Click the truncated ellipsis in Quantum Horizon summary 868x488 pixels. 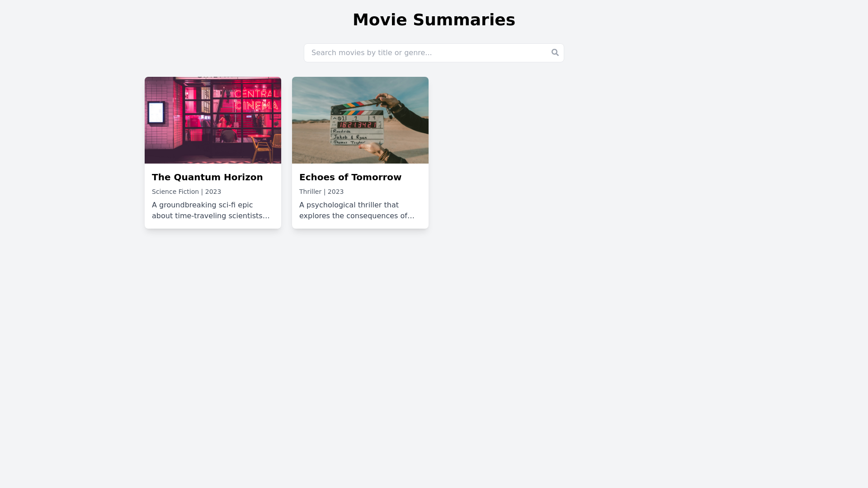pyautogui.click(x=266, y=216)
